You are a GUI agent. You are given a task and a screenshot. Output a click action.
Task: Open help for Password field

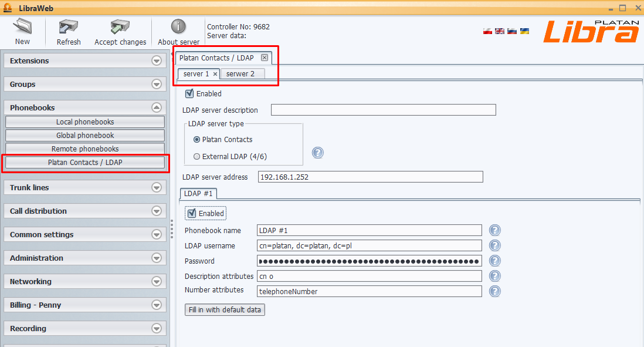pyautogui.click(x=495, y=261)
